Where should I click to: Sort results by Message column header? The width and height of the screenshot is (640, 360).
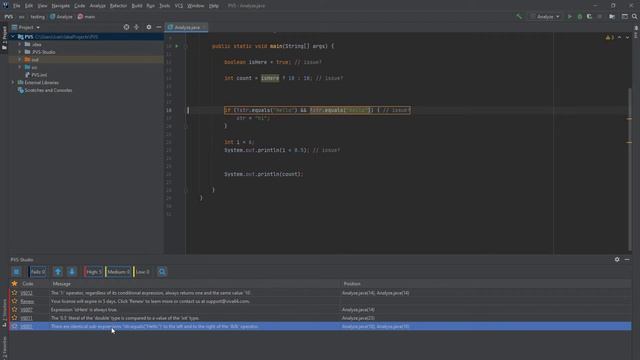pyautogui.click(x=62, y=284)
